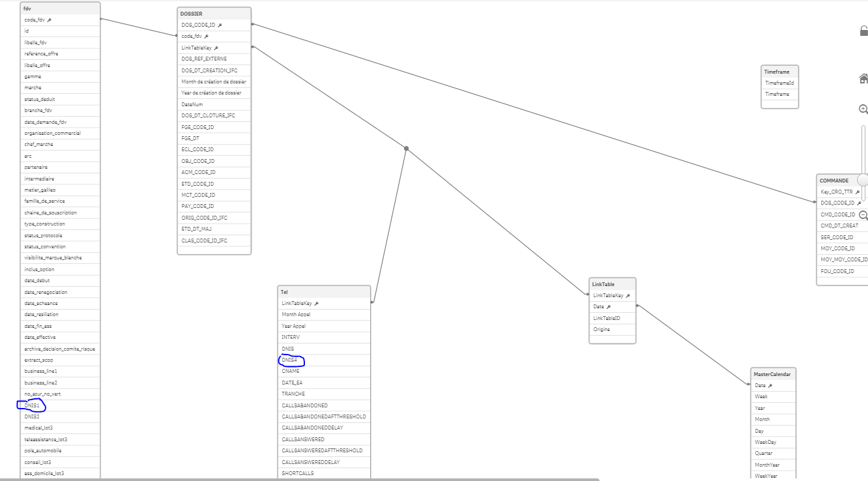The width and height of the screenshot is (868, 481).
Task: Select the INTERV field
Action: pyautogui.click(x=325, y=337)
